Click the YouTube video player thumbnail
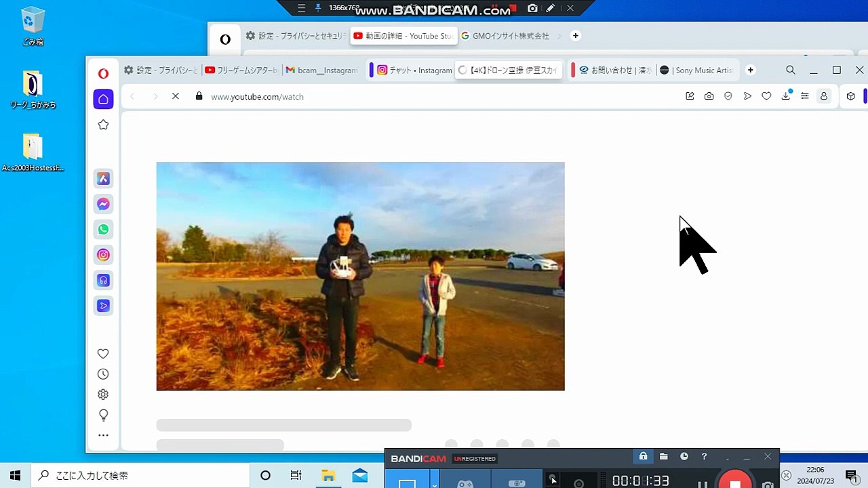Viewport: 868px width, 488px height. coord(360,276)
